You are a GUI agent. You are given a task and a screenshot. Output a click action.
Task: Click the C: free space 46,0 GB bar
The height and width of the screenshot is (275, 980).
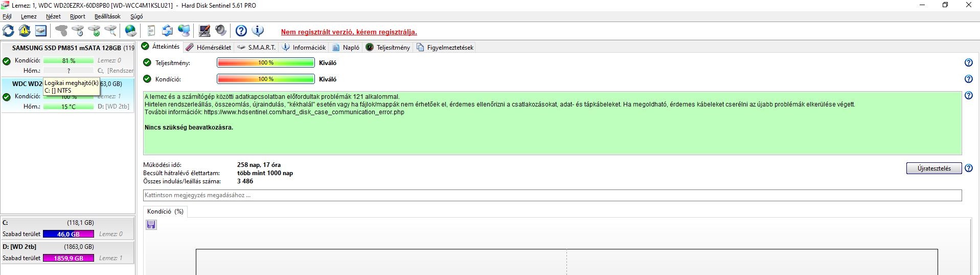(x=69, y=234)
